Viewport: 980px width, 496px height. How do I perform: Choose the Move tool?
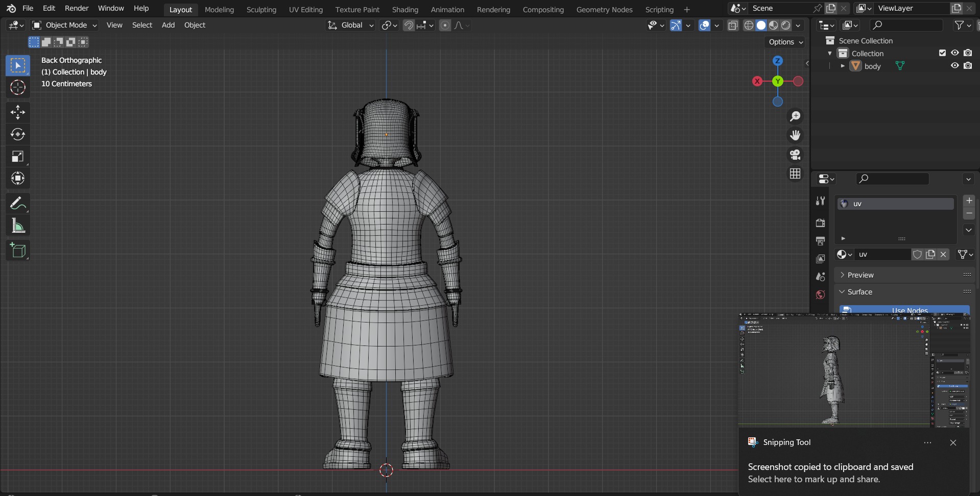tap(18, 112)
